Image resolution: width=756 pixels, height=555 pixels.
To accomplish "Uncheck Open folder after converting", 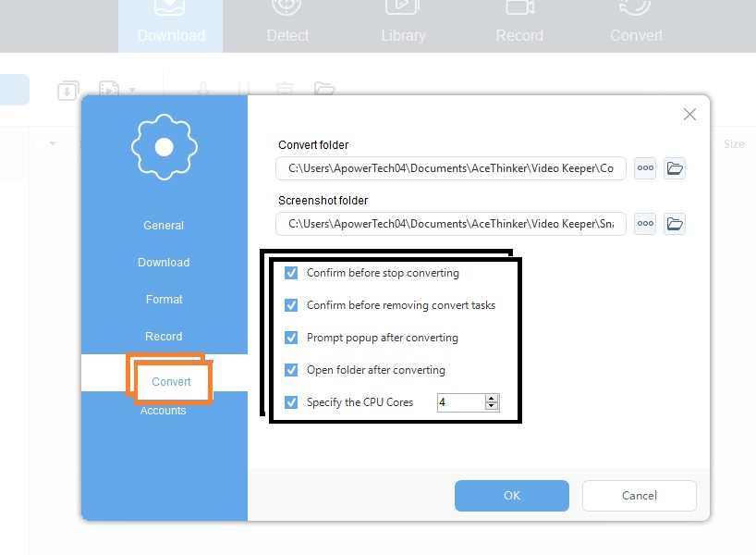I will tap(291, 369).
